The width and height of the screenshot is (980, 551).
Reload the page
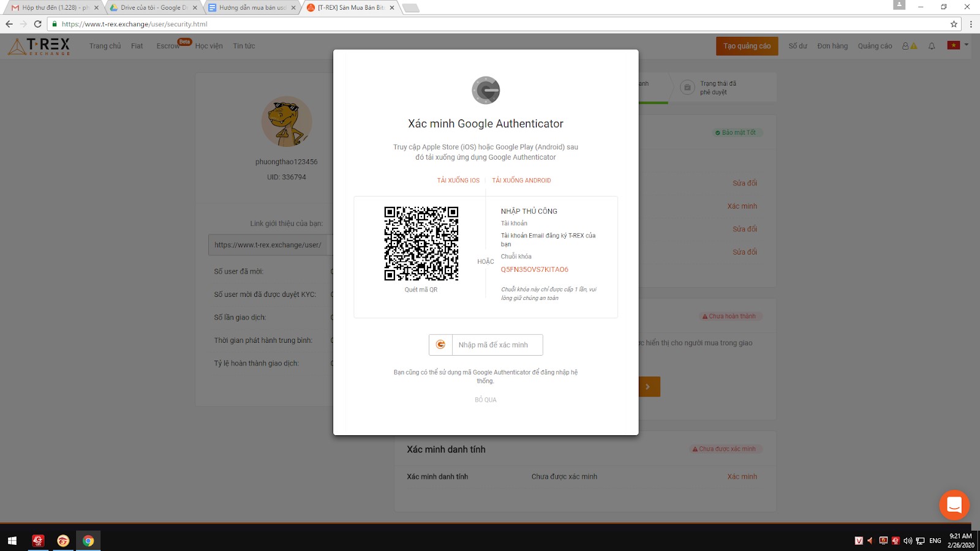37,24
